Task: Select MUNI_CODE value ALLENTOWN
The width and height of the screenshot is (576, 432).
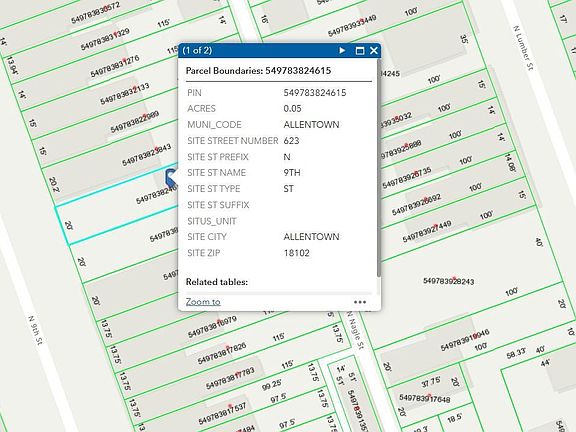Action: [311, 125]
